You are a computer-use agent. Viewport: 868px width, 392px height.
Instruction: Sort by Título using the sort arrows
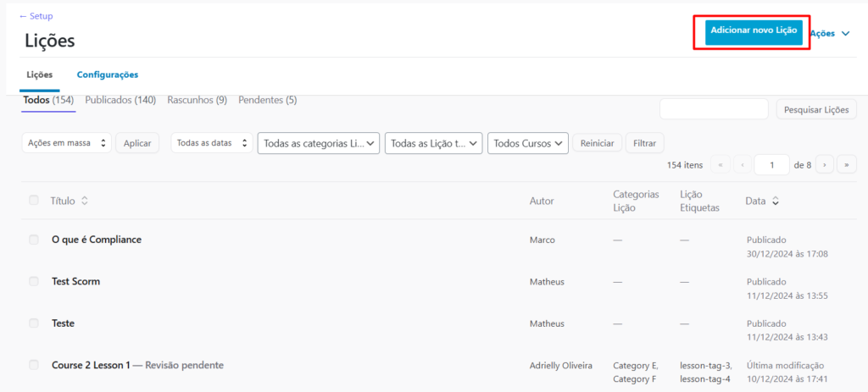(84, 201)
